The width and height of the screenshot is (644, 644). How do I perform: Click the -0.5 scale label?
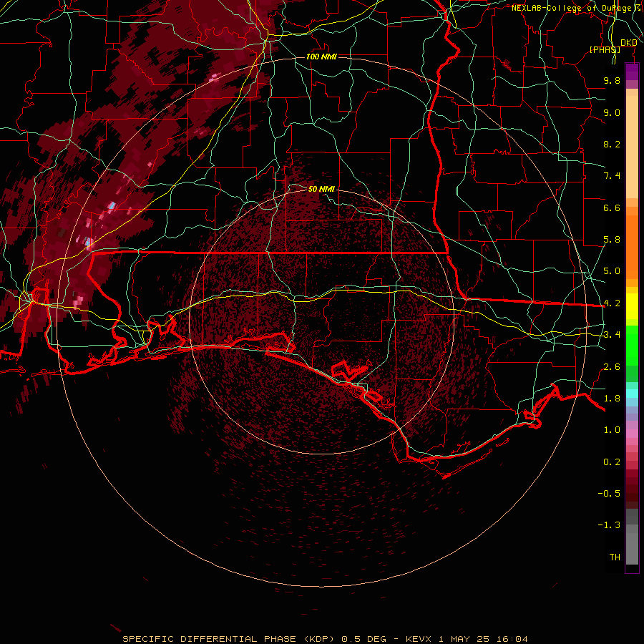click(x=609, y=494)
